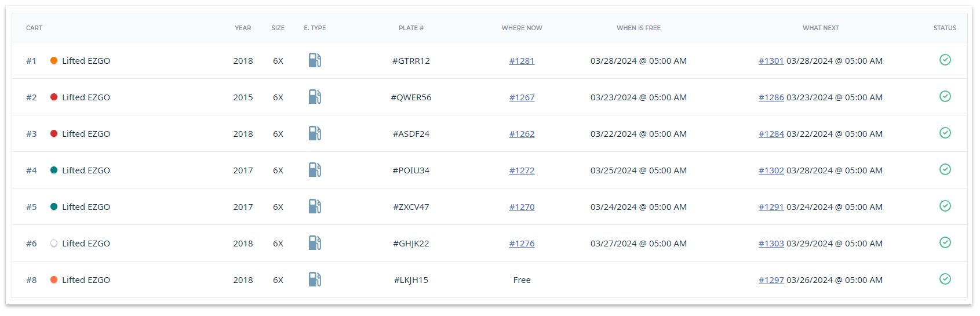The height and width of the screenshot is (316, 980).
Task: Click the white color dot of cart #6
Action: [54, 244]
